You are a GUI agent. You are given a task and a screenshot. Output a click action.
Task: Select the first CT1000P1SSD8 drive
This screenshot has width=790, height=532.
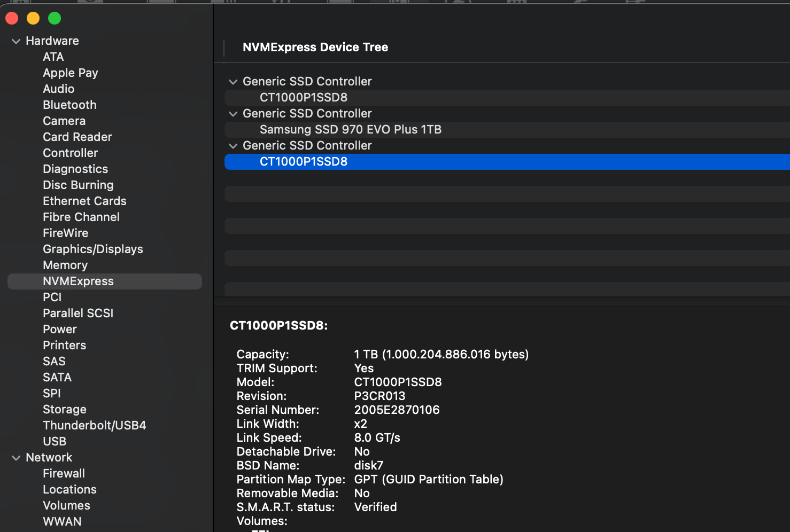tap(303, 98)
